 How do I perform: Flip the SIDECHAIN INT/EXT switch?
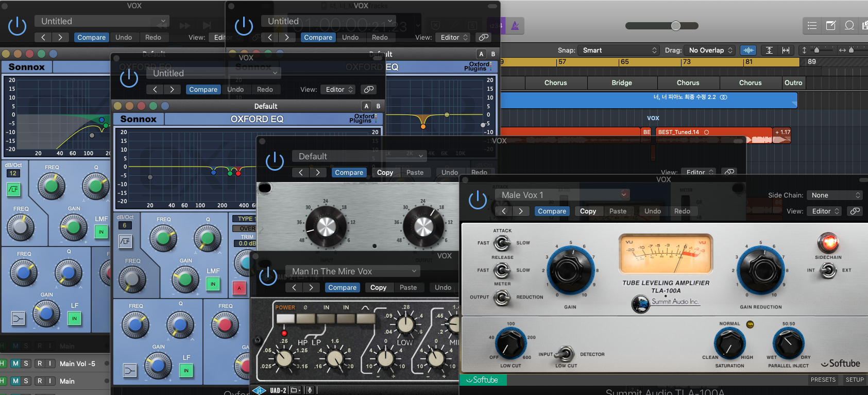(828, 270)
